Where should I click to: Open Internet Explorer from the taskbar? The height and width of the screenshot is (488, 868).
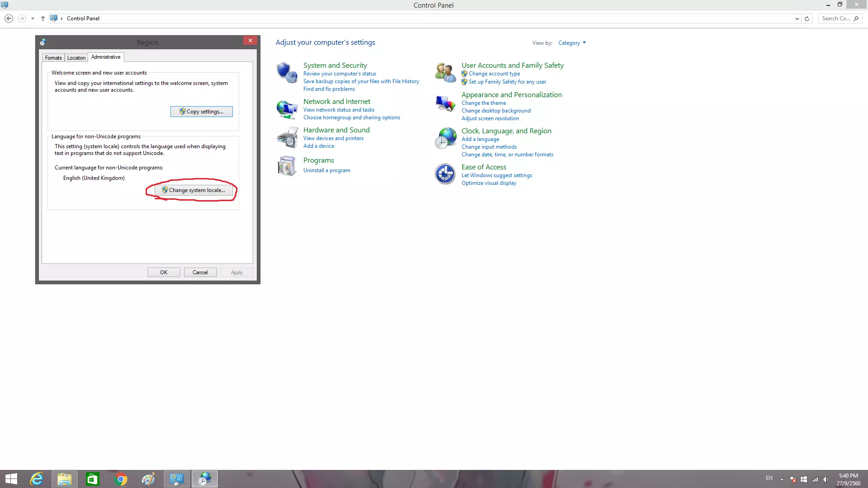coord(37,479)
